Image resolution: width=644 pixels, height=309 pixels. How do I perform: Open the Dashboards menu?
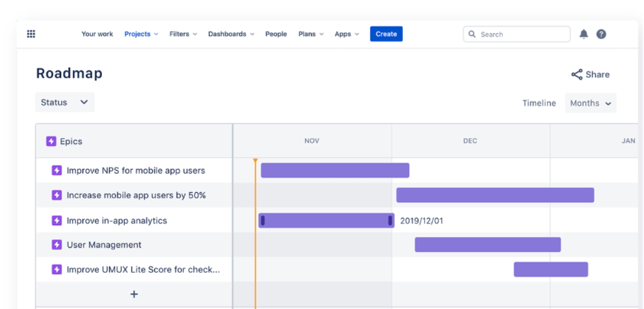[x=231, y=34]
